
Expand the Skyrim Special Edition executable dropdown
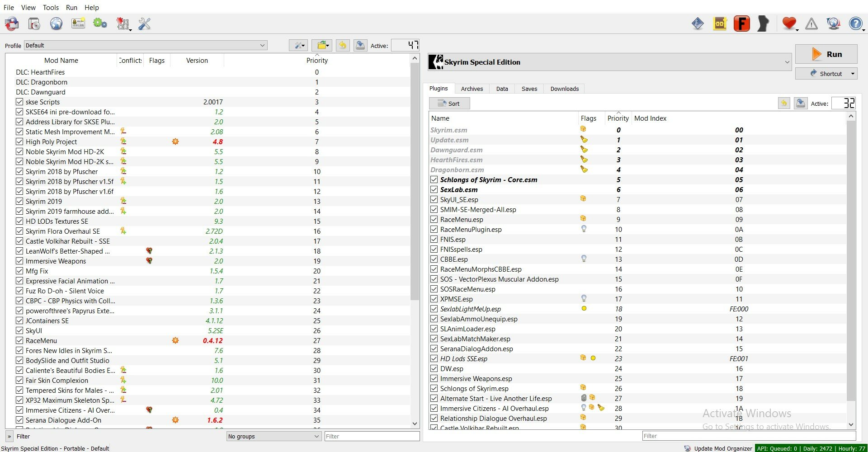pyautogui.click(x=610, y=62)
